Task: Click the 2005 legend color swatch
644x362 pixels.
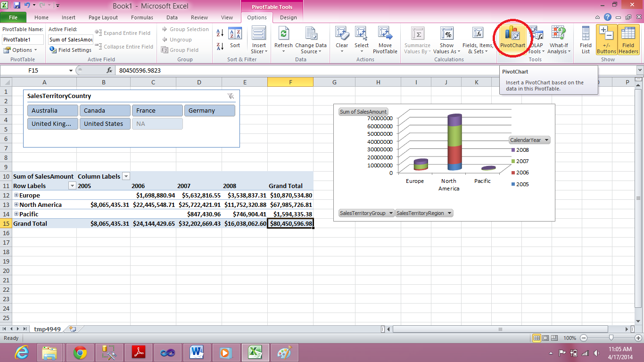Action: pos(513,184)
